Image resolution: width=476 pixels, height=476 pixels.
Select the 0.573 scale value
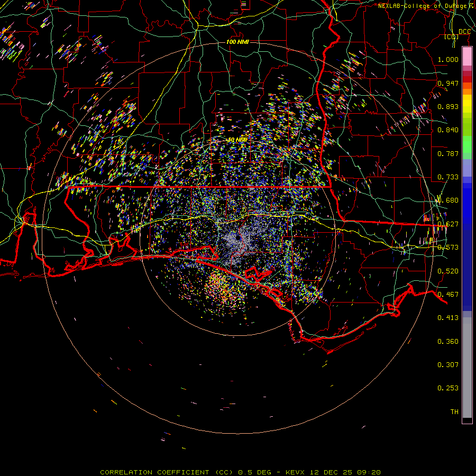pos(448,248)
